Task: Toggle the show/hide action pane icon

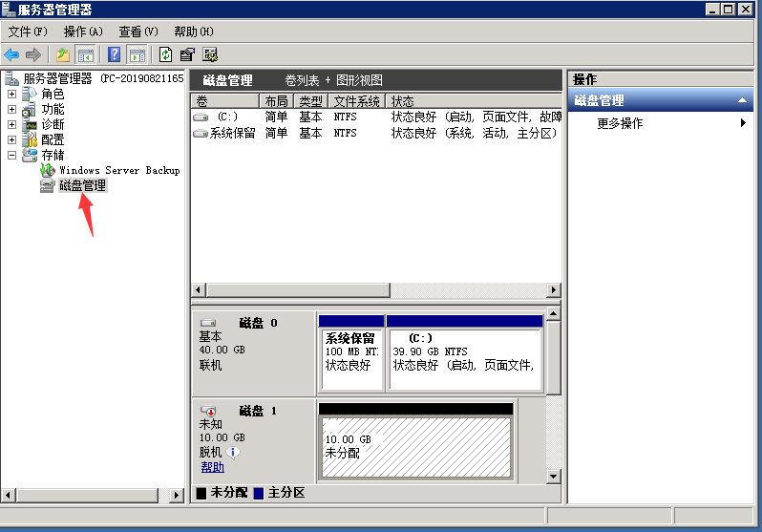Action: point(137,55)
